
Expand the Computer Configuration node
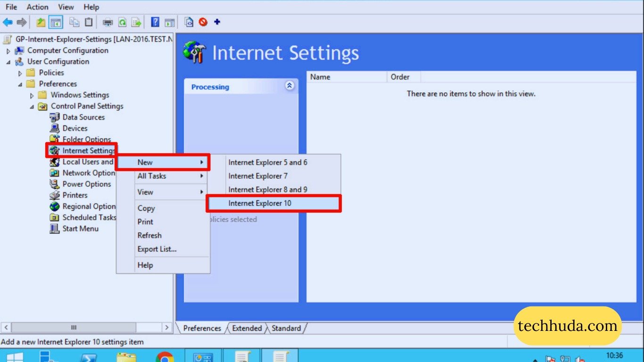tap(8, 51)
